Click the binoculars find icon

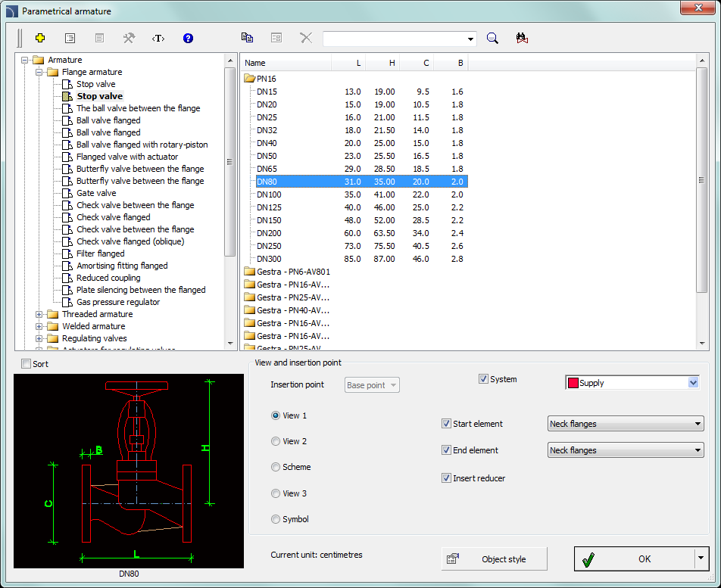(x=521, y=38)
